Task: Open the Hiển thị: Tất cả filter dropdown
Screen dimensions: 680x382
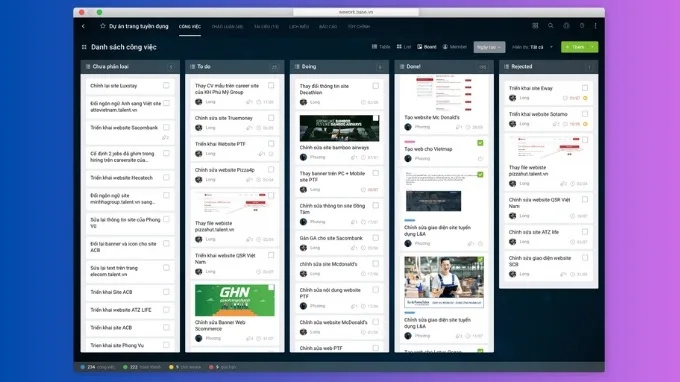Action: pyautogui.click(x=533, y=47)
